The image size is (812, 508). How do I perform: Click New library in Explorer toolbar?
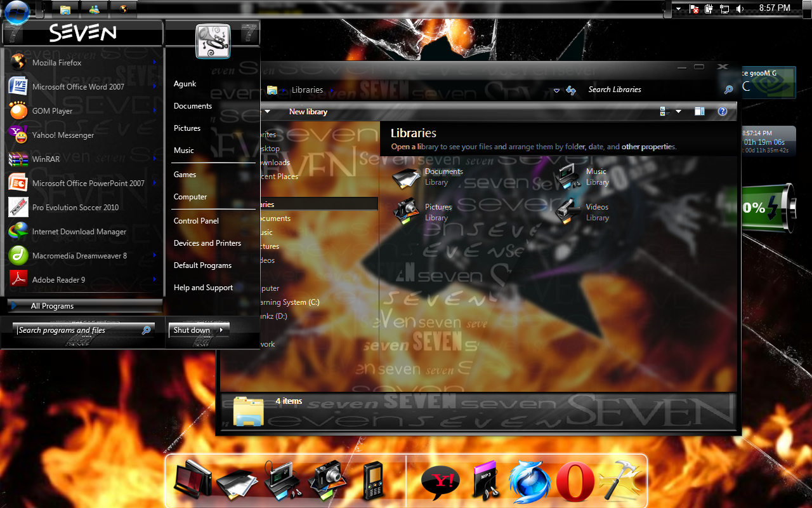[308, 112]
